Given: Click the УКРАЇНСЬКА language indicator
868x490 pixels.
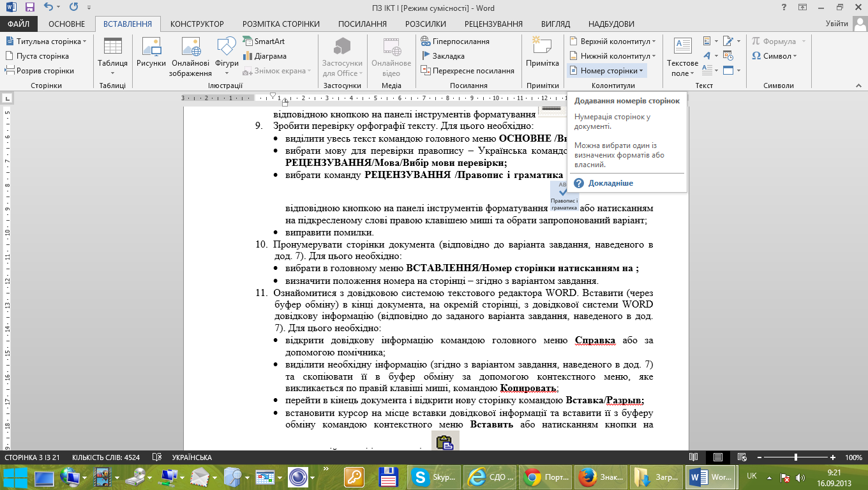Looking at the screenshot, I should pos(191,457).
